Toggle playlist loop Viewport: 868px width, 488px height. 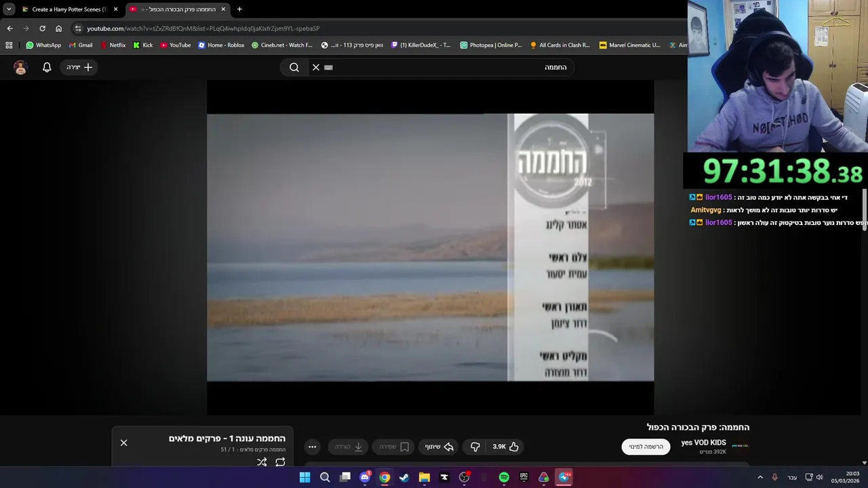[280, 462]
